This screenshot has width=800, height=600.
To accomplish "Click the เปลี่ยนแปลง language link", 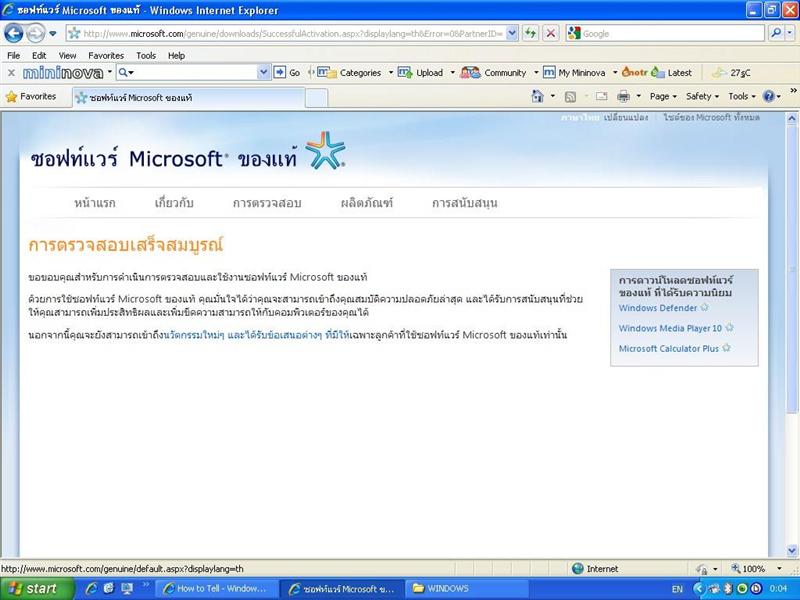I will [x=626, y=117].
